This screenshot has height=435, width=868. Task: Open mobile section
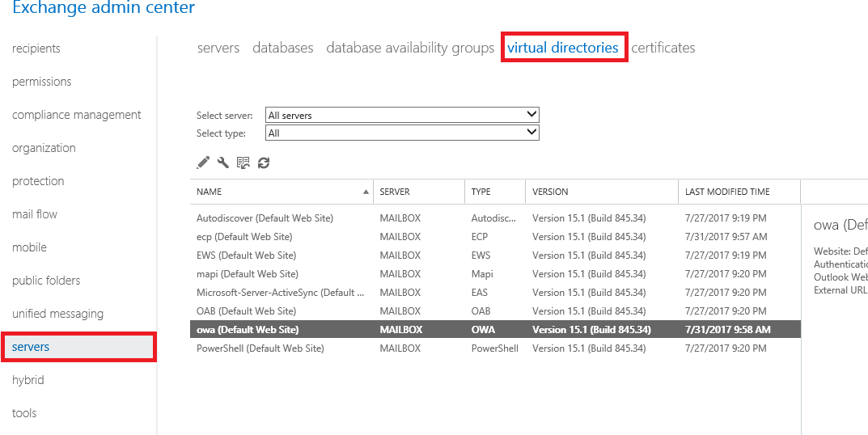(29, 247)
